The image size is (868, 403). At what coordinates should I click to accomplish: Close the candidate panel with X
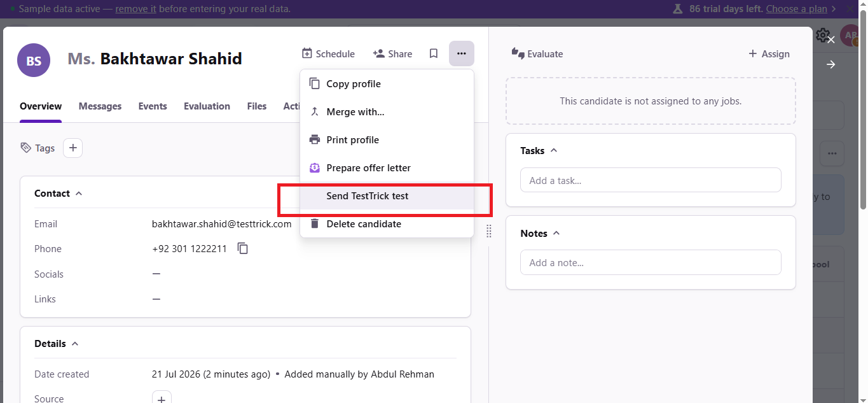point(830,39)
